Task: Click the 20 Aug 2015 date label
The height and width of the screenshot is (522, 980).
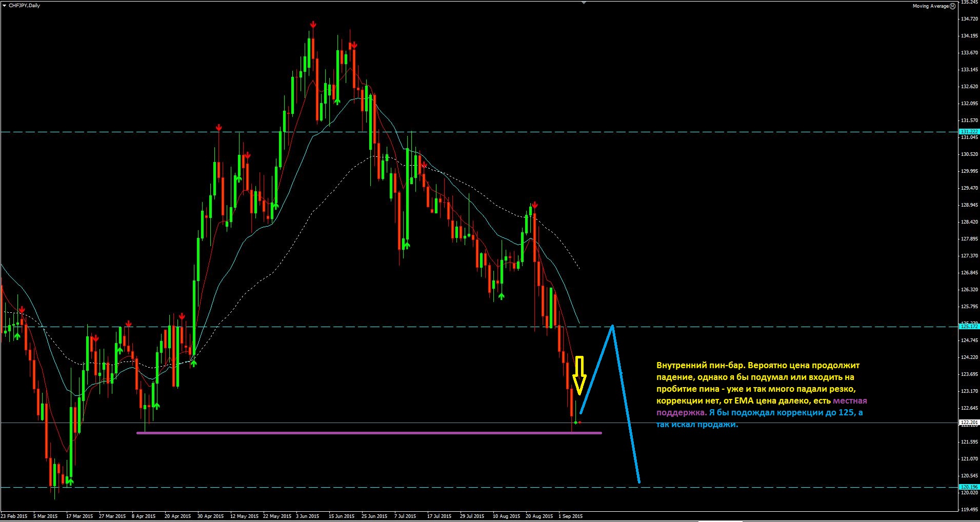Action: (x=539, y=516)
